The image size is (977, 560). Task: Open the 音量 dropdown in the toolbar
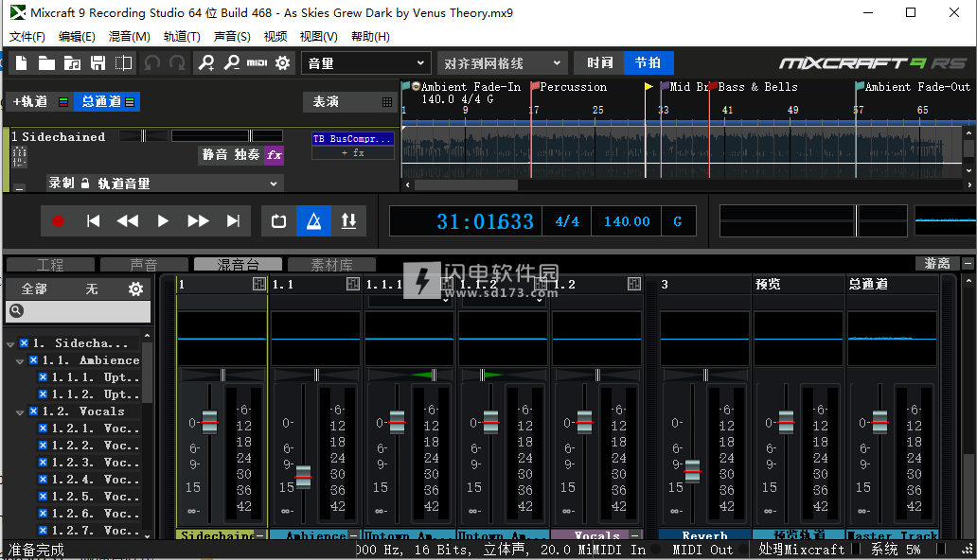click(366, 63)
